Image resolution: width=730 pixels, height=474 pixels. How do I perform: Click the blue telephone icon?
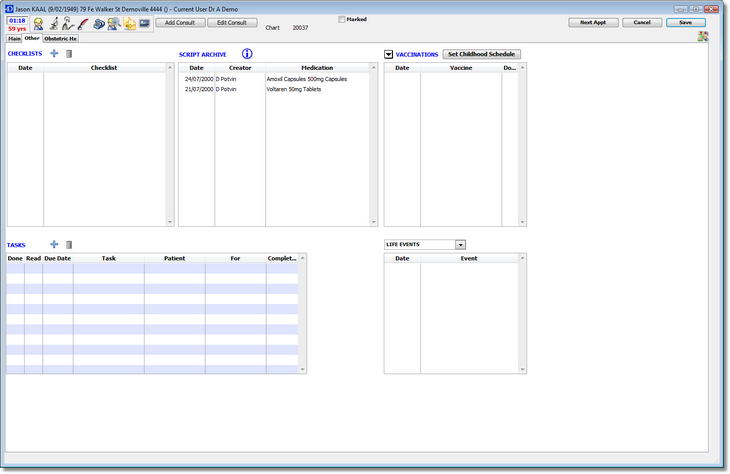click(x=99, y=24)
